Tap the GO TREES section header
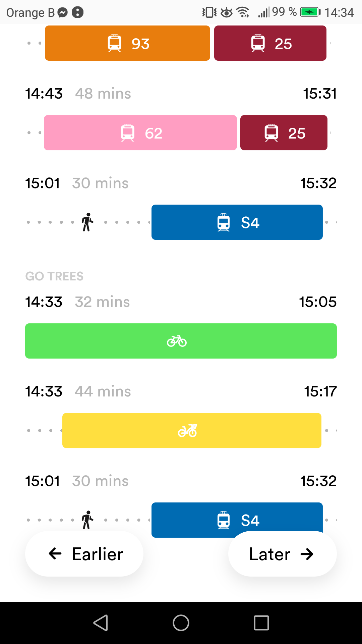 [54, 276]
